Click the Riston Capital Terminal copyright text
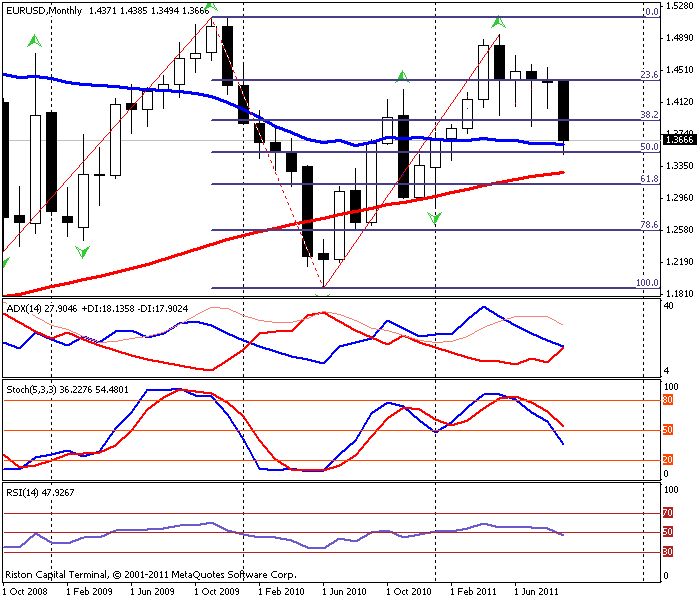The width and height of the screenshot is (700, 600). click(151, 575)
